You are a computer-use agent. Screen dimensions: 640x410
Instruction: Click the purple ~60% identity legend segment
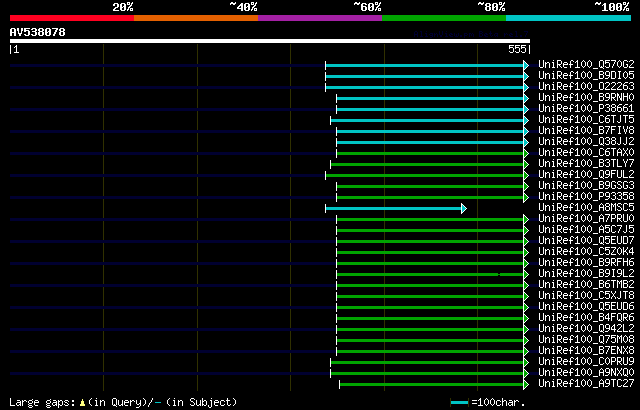click(x=320, y=18)
